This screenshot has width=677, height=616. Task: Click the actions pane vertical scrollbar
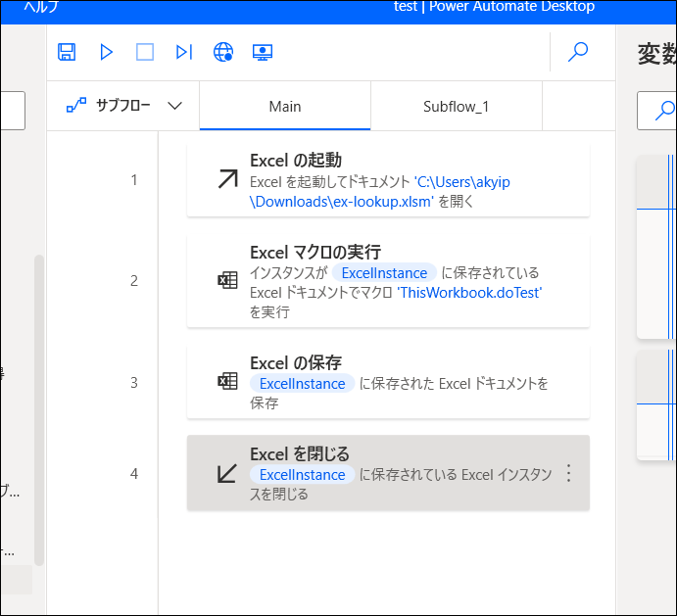click(39, 410)
